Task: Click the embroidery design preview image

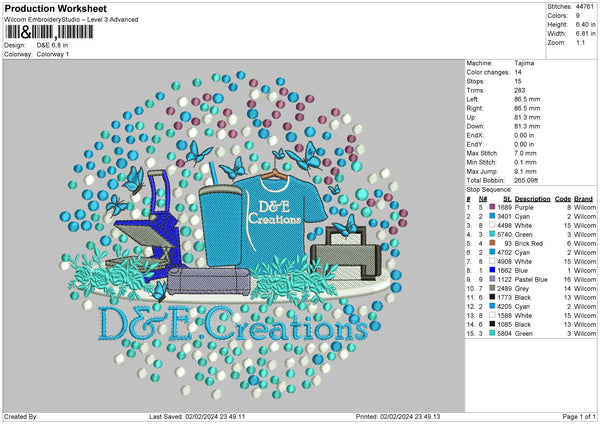Action: (x=234, y=236)
